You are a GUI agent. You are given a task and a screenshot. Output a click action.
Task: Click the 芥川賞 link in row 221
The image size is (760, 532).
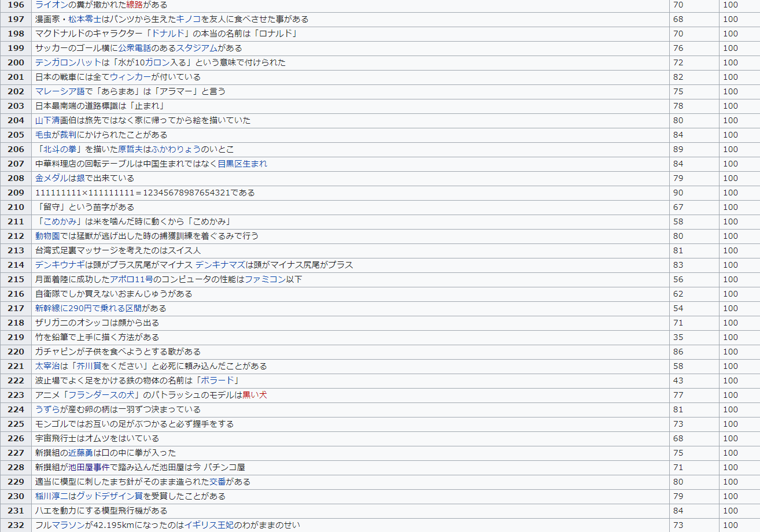[88, 366]
